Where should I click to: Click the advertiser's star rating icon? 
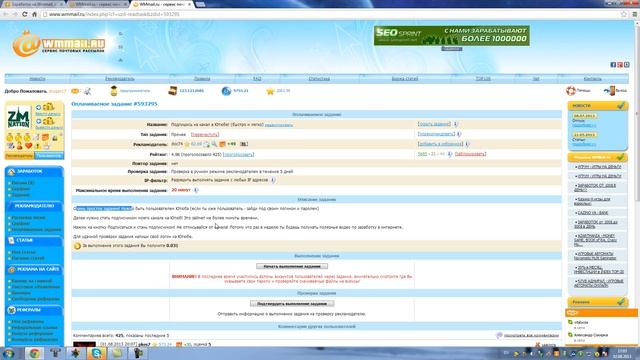(x=187, y=144)
